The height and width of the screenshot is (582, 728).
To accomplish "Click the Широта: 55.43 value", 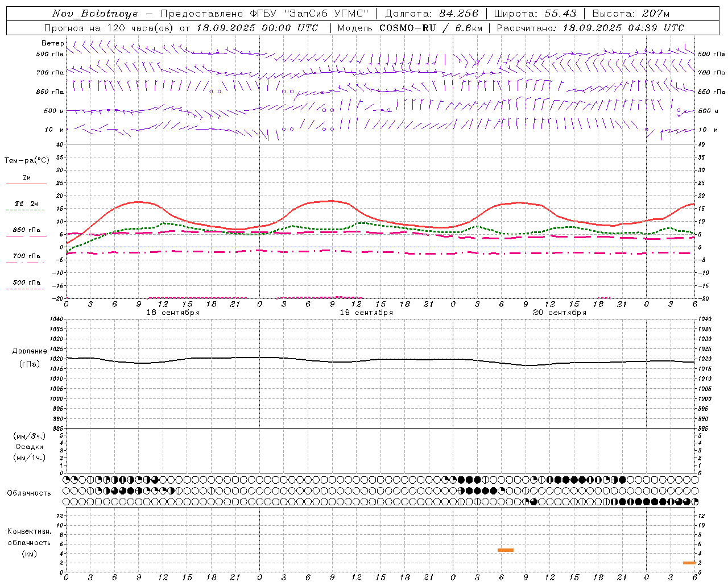I will click(x=535, y=14).
